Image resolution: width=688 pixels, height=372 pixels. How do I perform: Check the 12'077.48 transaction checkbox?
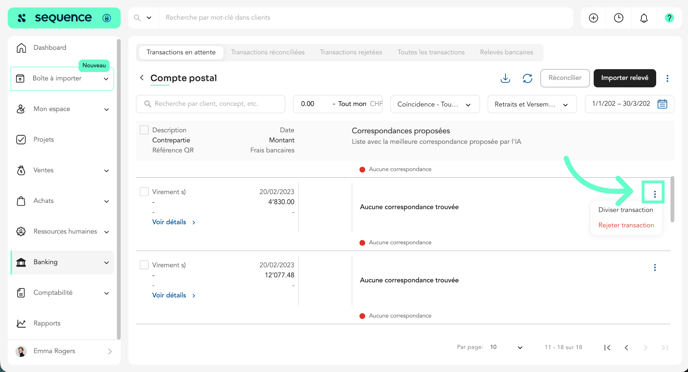click(x=144, y=265)
